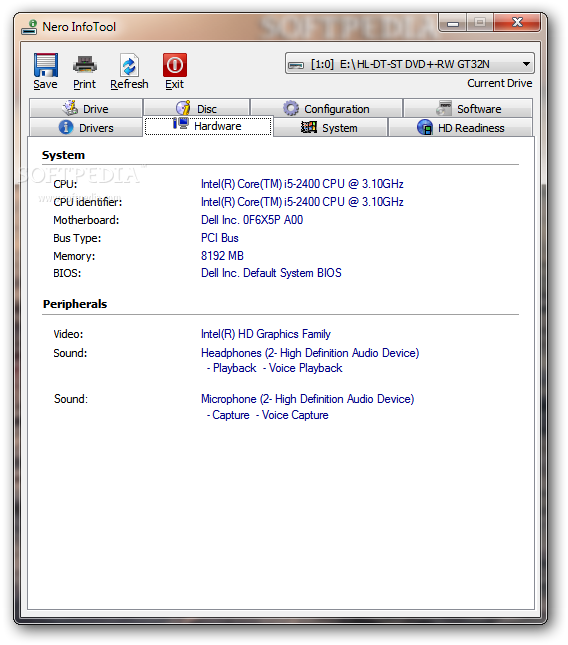The width and height of the screenshot is (568, 645).
Task: Click the CPU value Intel Core i5-2400
Action: [x=302, y=184]
